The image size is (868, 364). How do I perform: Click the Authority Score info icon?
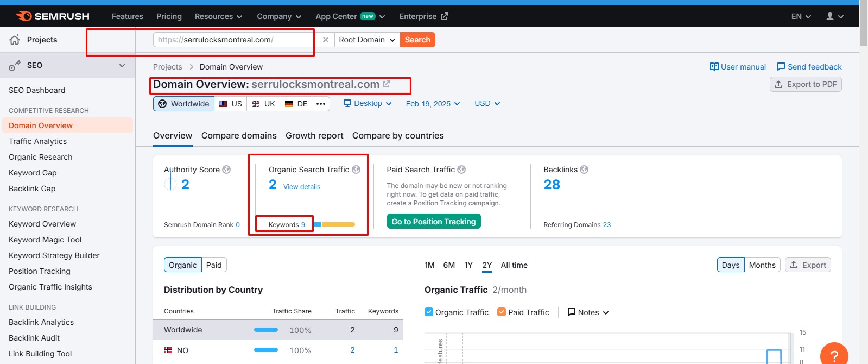[226, 170]
